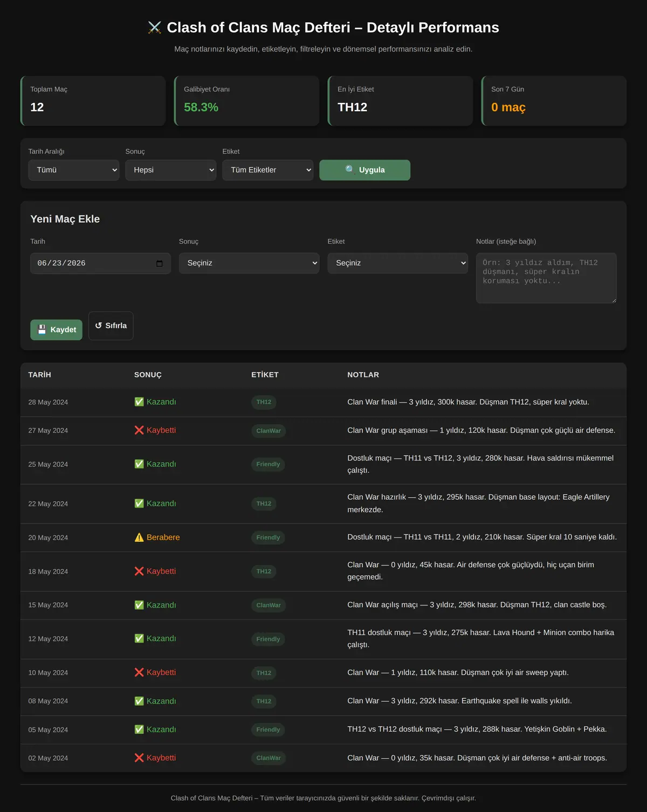
Task: Click green checkmark icon on 15 May 2024 row
Action: [139, 605]
